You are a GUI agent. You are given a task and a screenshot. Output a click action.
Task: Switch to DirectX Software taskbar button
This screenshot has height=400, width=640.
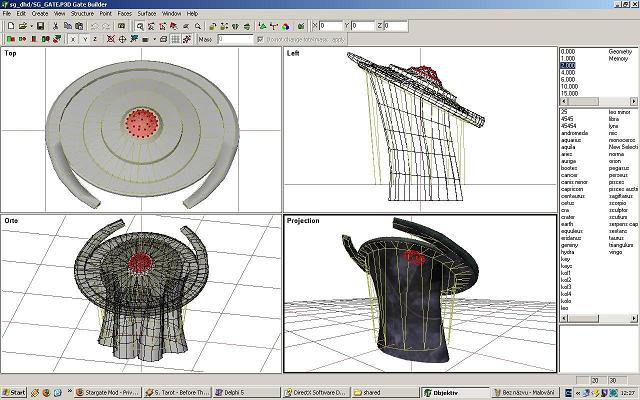click(316, 392)
